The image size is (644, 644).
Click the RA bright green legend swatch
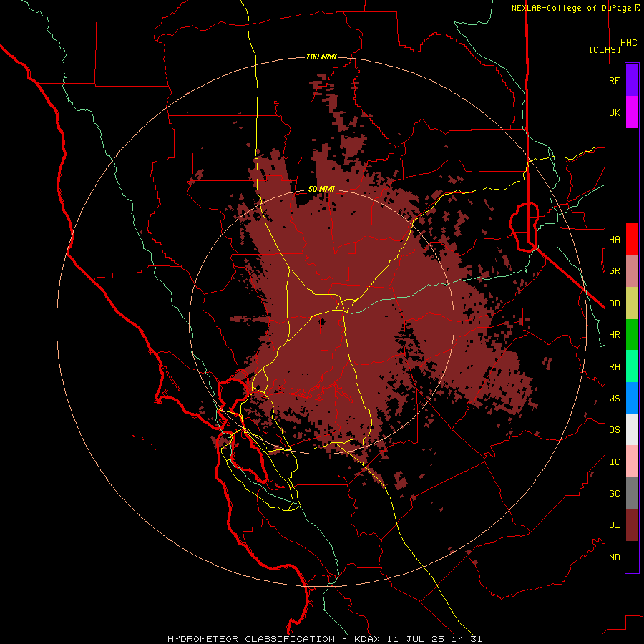(632, 366)
